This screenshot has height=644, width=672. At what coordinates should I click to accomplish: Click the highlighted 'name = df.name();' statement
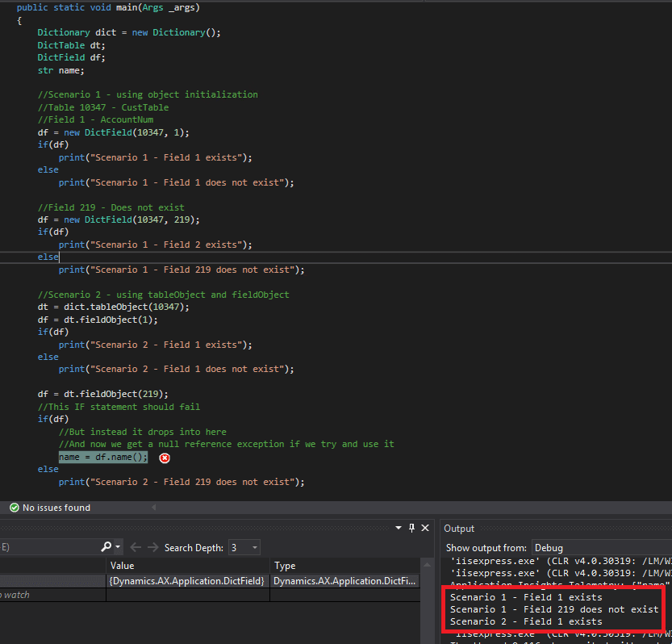click(103, 457)
